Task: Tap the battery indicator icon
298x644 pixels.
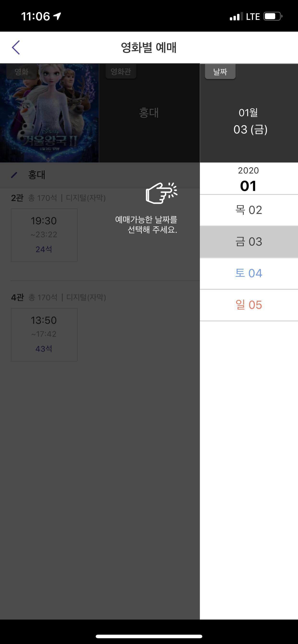Action: click(x=273, y=17)
